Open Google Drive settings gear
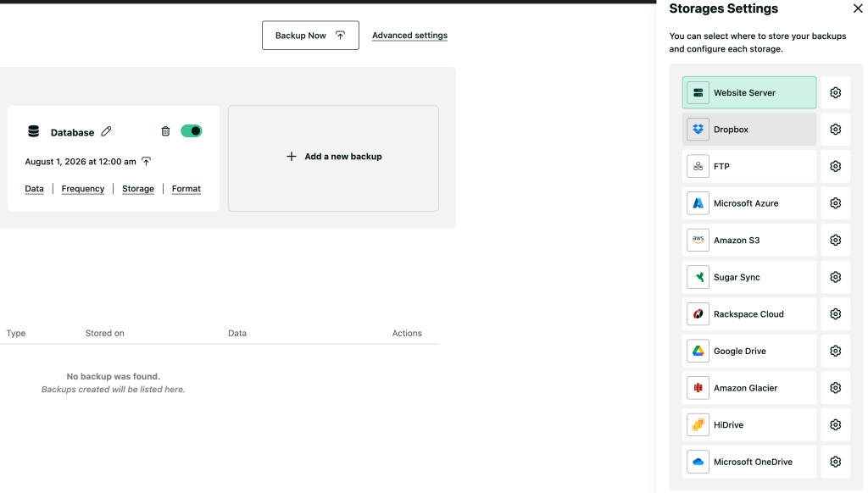Viewport: 868px width, 493px height. pos(835,351)
